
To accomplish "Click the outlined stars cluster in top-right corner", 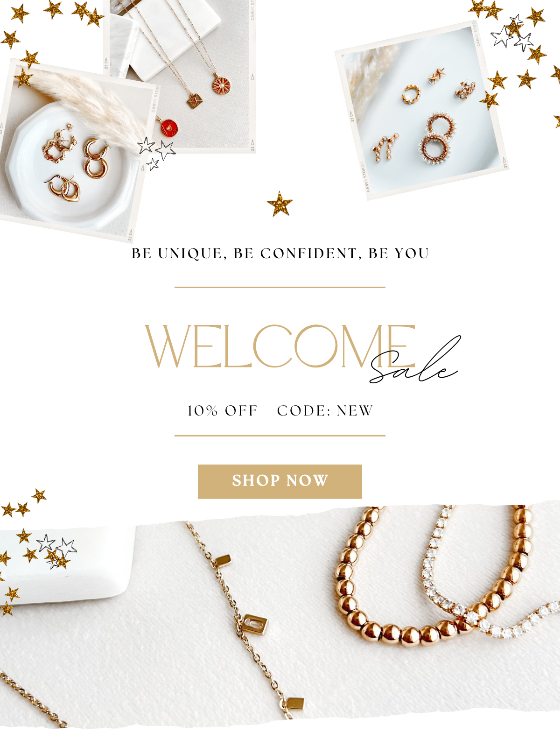I will click(x=512, y=34).
